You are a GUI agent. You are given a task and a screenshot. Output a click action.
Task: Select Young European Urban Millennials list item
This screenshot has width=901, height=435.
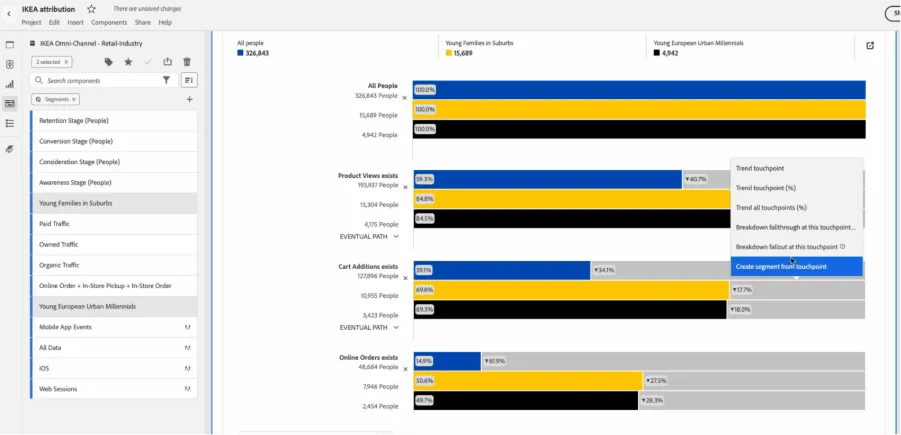click(114, 306)
